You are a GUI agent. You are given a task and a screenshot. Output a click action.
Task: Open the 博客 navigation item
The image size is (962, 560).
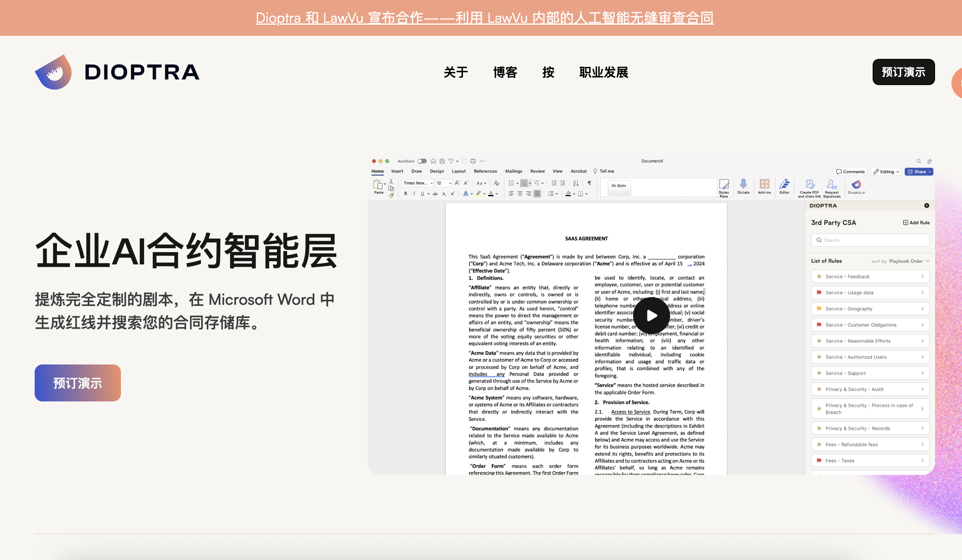click(x=505, y=72)
